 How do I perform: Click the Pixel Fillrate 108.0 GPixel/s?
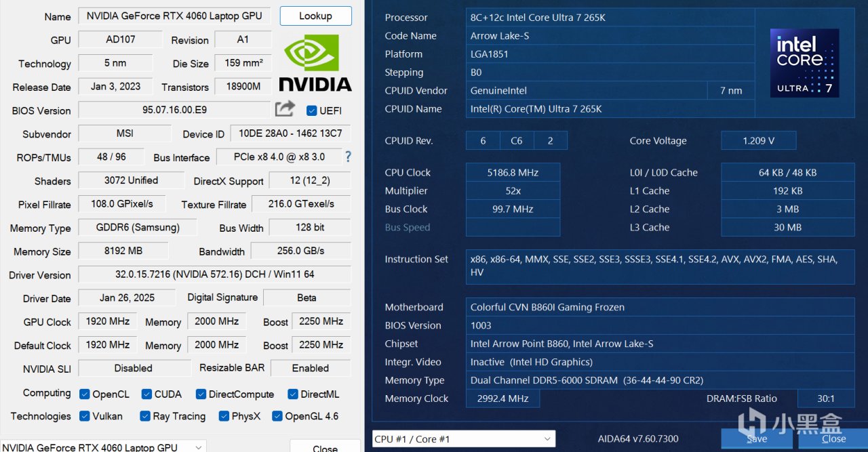pos(122,204)
